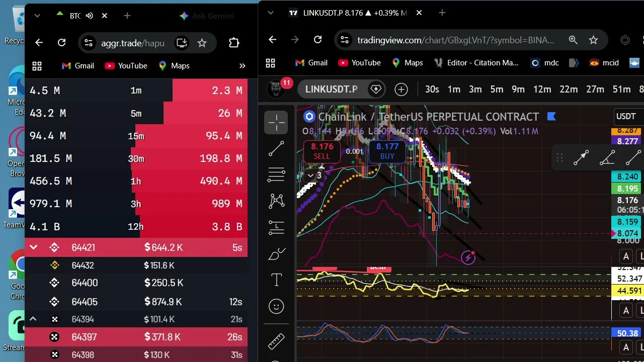Reload the aggr.trade page

click(x=61, y=43)
